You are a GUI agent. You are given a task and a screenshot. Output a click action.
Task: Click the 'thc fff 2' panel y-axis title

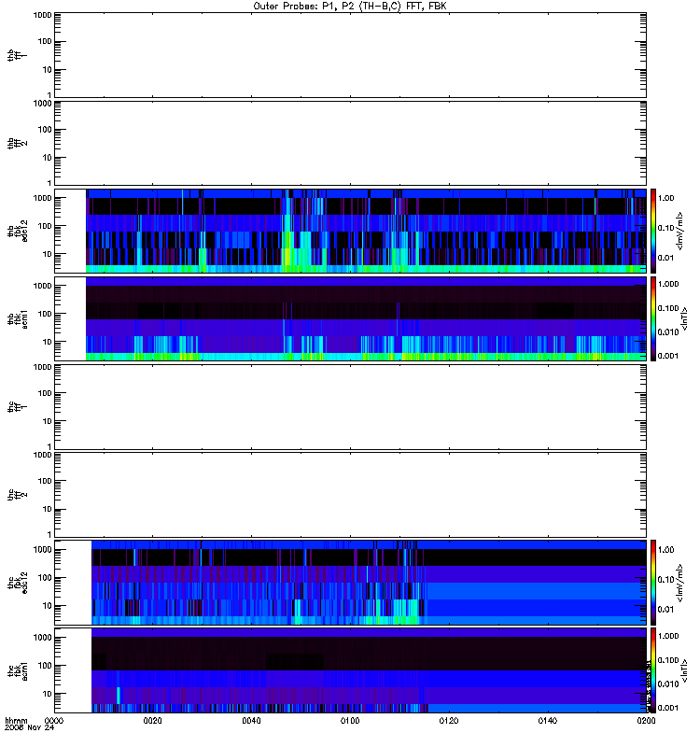pyautogui.click(x=17, y=495)
